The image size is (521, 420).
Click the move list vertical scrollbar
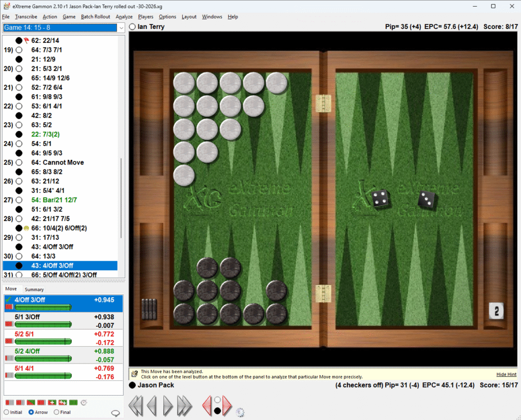121,198
